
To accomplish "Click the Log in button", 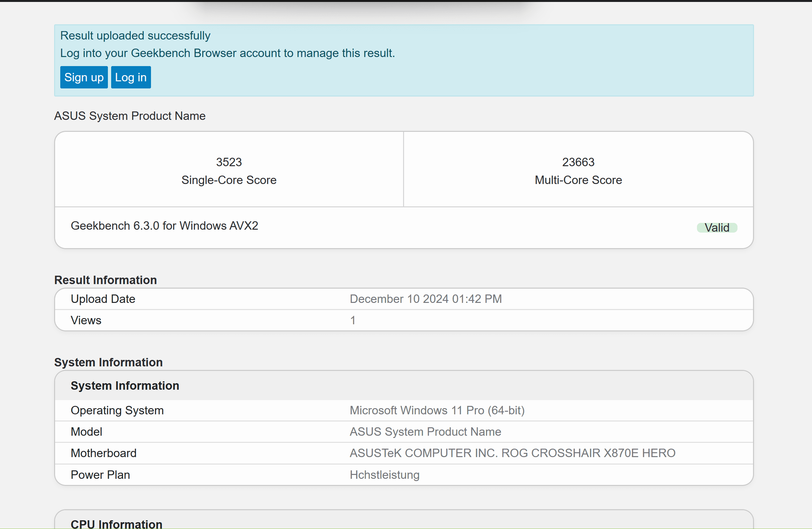I will tap(131, 77).
